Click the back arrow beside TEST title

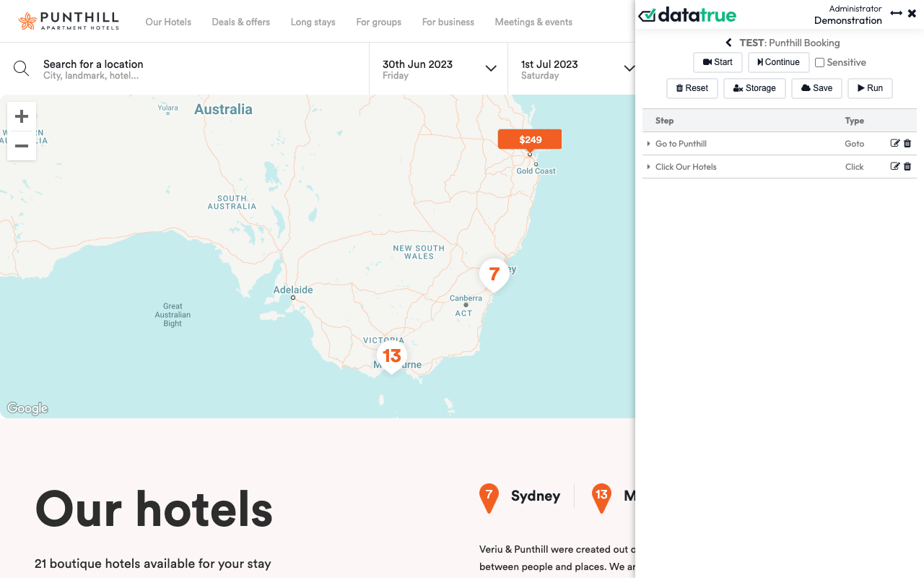[x=729, y=43]
